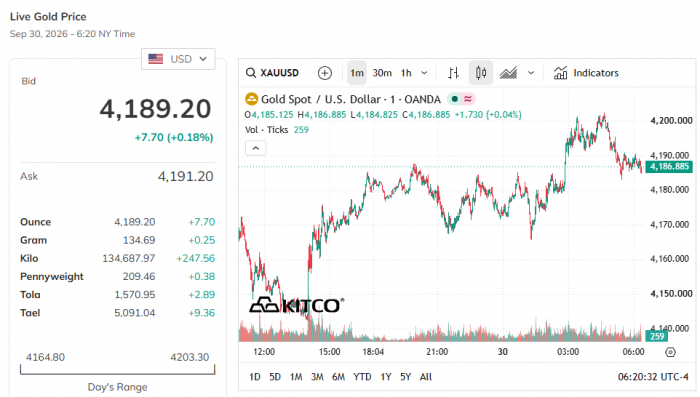Select the 1h interval
700x397 pixels.
click(406, 73)
